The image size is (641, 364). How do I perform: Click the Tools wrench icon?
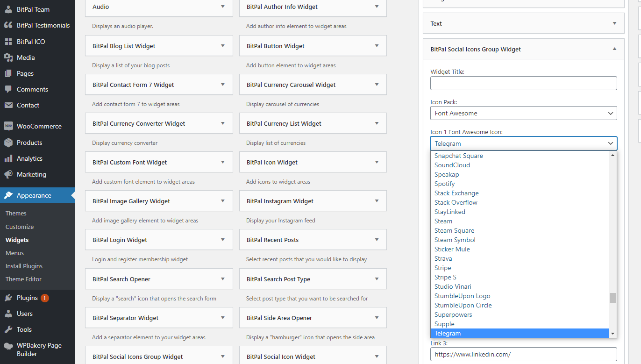(8, 329)
